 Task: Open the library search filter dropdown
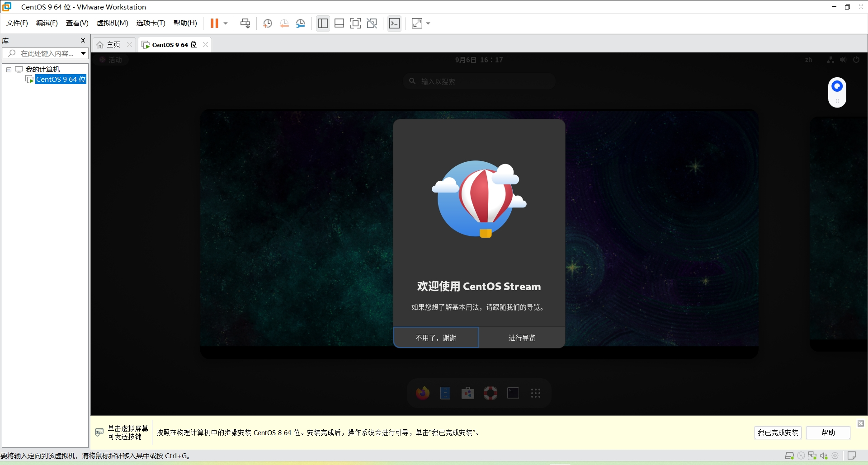point(84,53)
